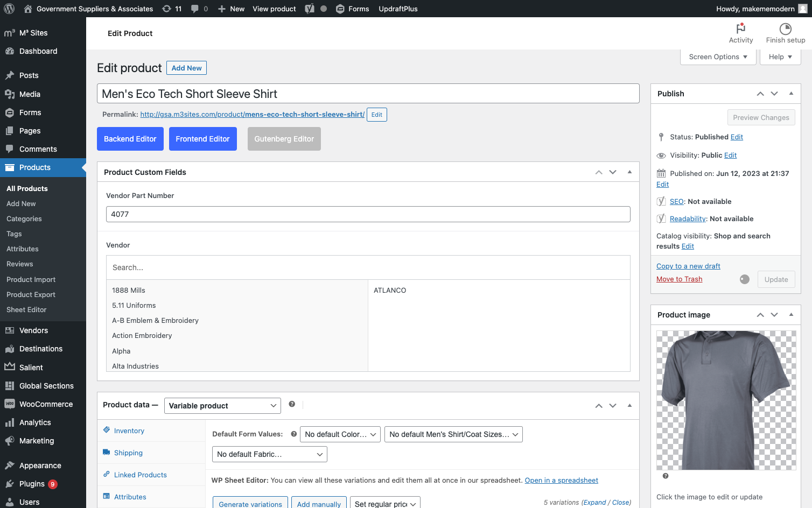Click the Backend Editor button
The height and width of the screenshot is (508, 812).
point(130,139)
